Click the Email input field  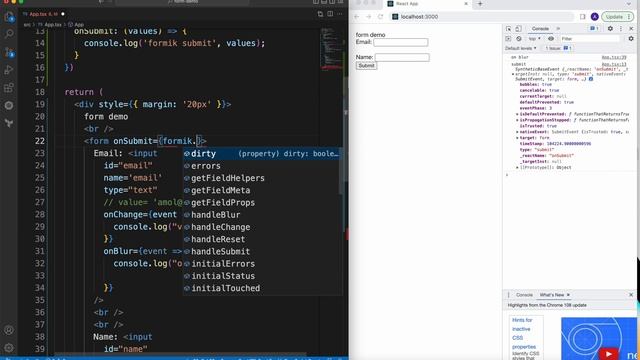pyautogui.click(x=401, y=42)
